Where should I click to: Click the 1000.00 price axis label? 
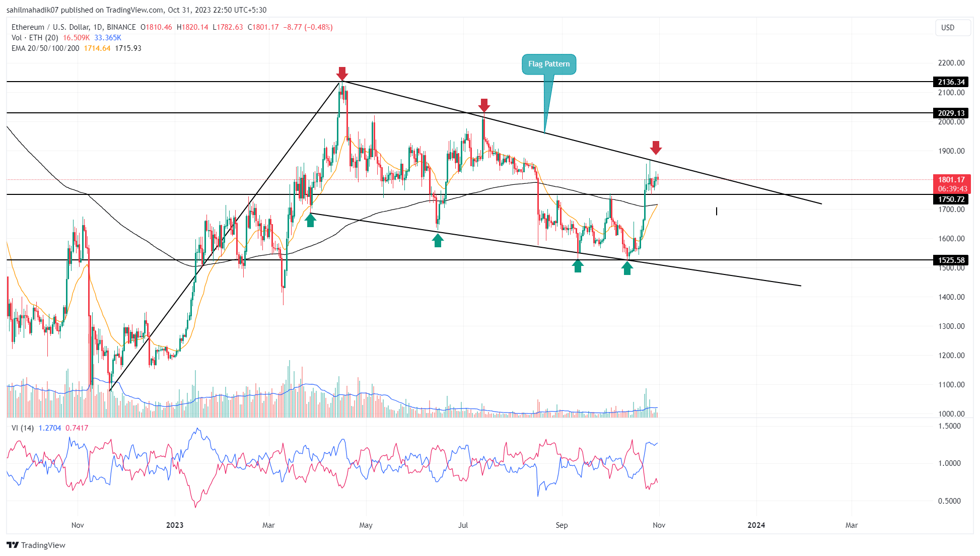pyautogui.click(x=951, y=414)
